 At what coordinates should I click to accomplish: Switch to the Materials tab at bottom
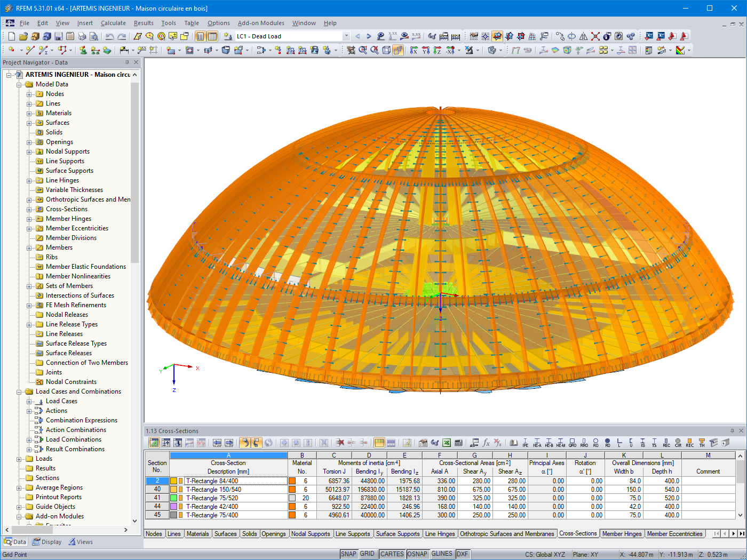(198, 533)
